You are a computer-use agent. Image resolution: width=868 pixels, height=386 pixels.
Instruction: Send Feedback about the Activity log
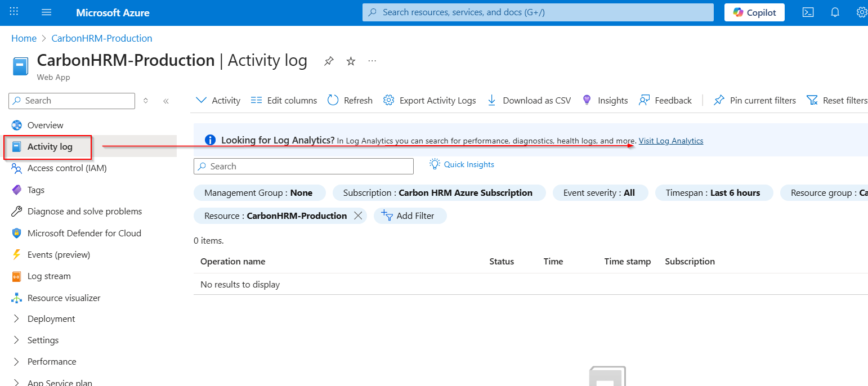point(665,100)
